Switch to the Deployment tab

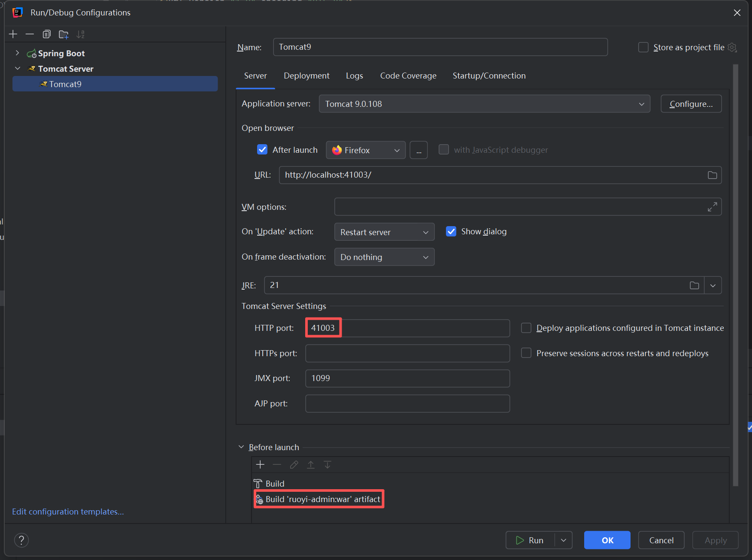tap(306, 76)
